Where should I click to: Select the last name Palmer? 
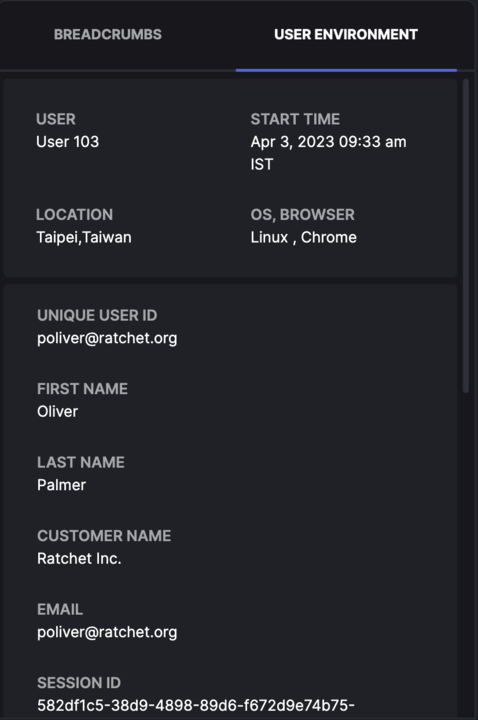click(x=62, y=485)
